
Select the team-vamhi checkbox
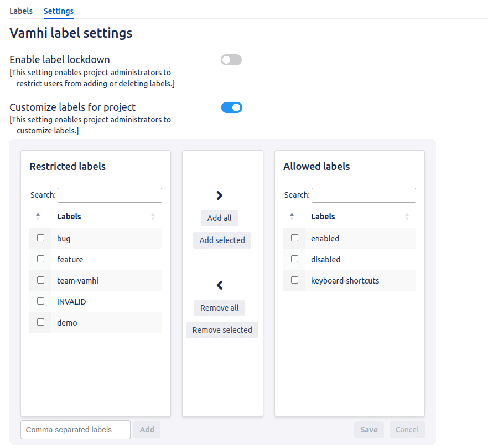[40, 280]
